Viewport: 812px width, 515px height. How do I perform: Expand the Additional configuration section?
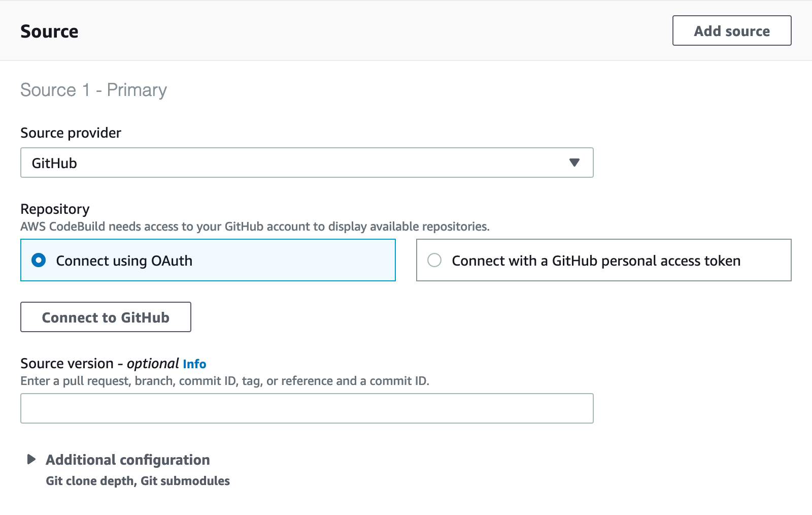pos(128,460)
